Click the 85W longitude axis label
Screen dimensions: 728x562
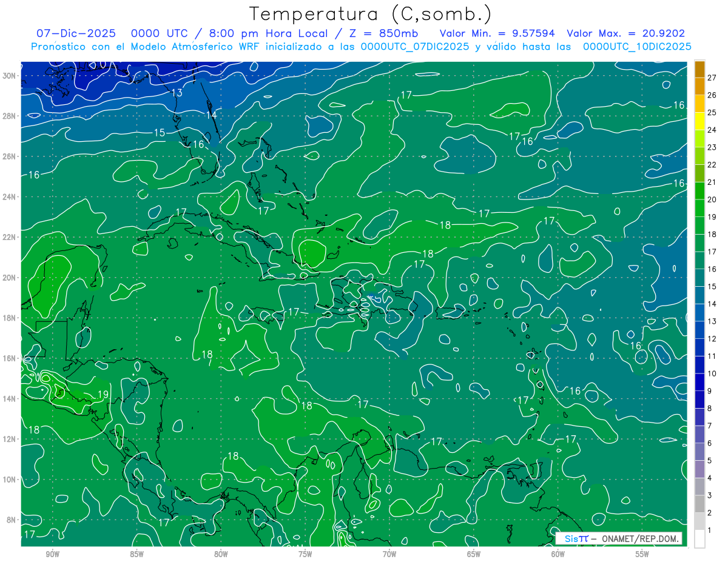pyautogui.click(x=136, y=554)
